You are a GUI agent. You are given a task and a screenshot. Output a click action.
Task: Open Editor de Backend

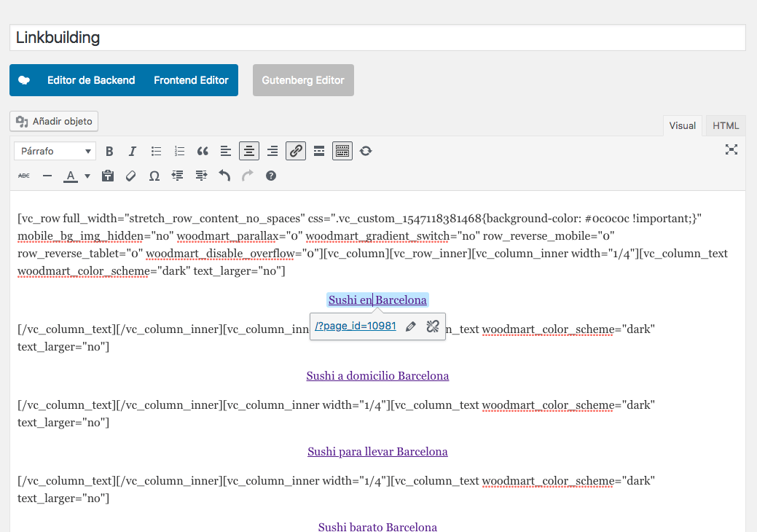[91, 80]
